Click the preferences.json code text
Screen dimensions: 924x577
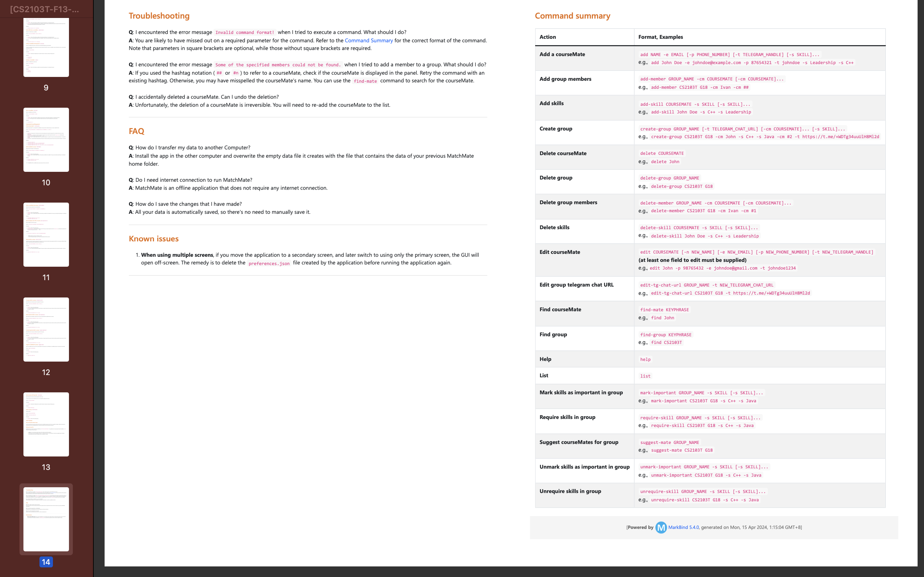coord(269,263)
